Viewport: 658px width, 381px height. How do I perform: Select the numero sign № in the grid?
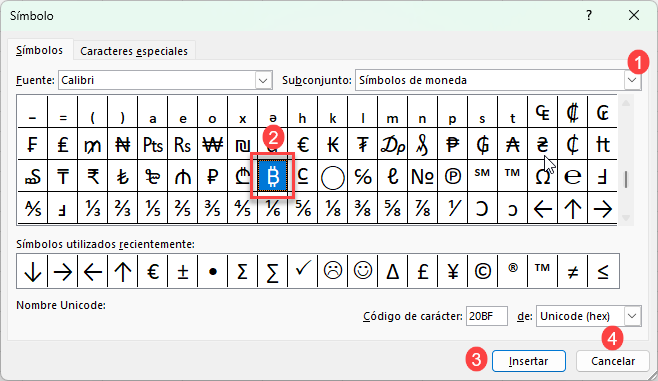pyautogui.click(x=422, y=176)
